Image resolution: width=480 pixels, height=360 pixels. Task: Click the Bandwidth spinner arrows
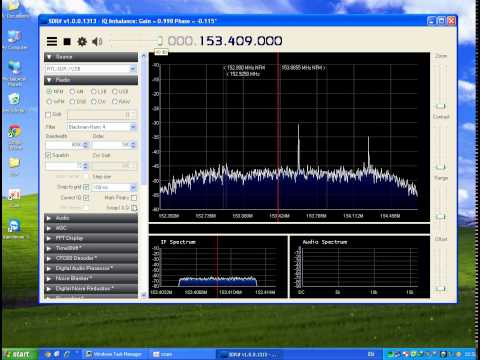[x=85, y=145]
